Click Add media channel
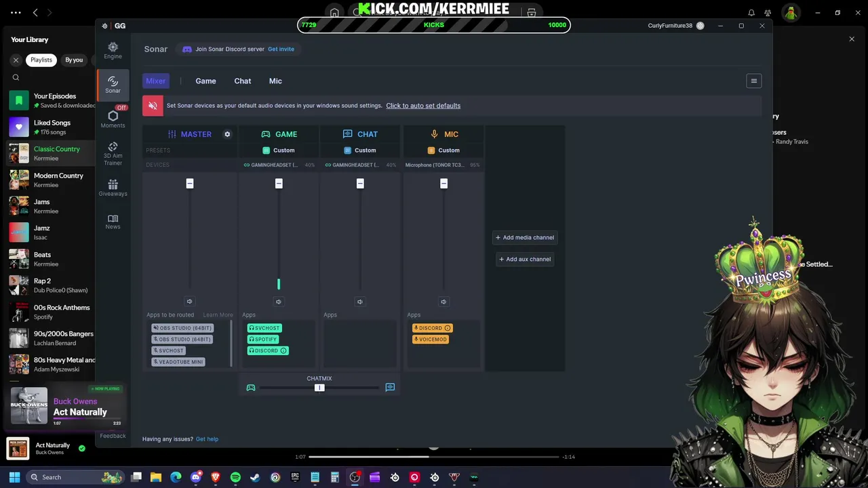 [525, 237]
